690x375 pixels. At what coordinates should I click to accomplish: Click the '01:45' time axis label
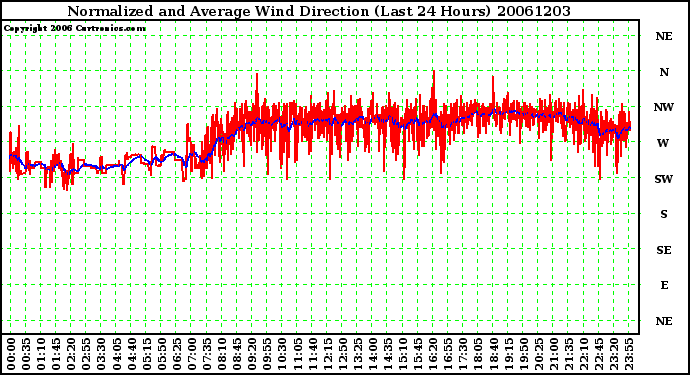click(x=56, y=354)
